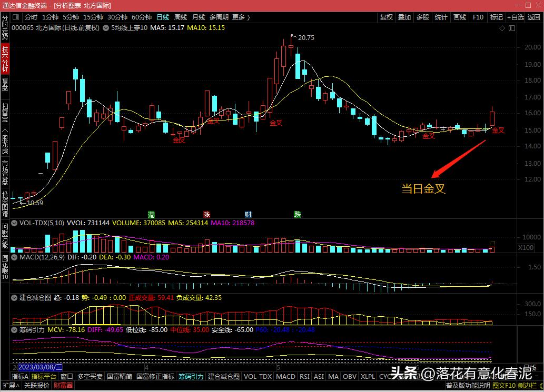The image size is (544, 392).
Task: Click the blue 财 marker icon
Action: [x=248, y=214]
